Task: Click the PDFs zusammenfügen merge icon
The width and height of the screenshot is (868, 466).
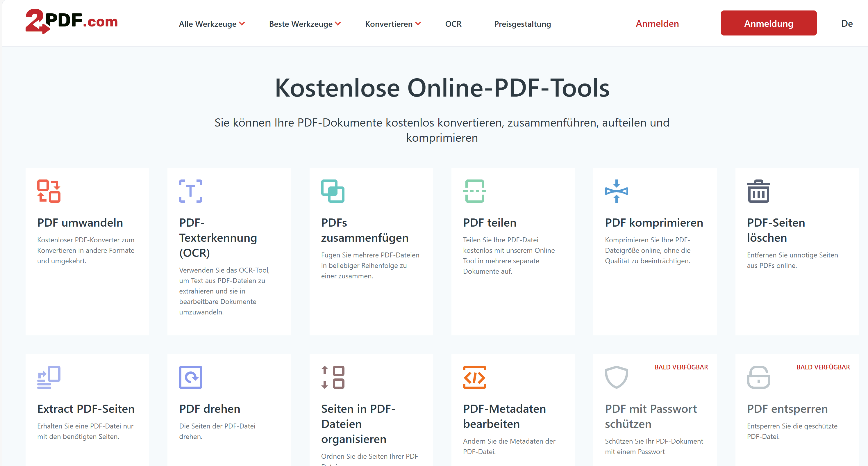Action: tap(333, 191)
